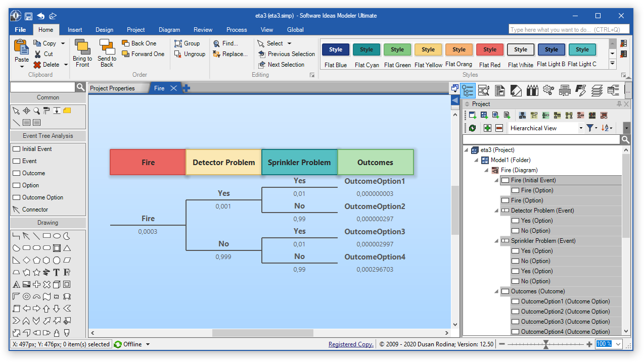The width and height of the screenshot is (644, 362).
Task: Collapse the Outcomes (Outcome) tree node
Action: (x=497, y=291)
